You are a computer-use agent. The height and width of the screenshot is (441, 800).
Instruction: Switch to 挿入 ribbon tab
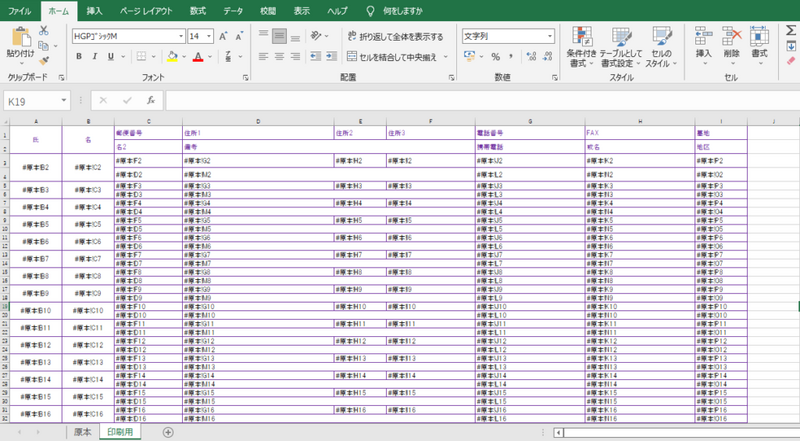(x=94, y=11)
